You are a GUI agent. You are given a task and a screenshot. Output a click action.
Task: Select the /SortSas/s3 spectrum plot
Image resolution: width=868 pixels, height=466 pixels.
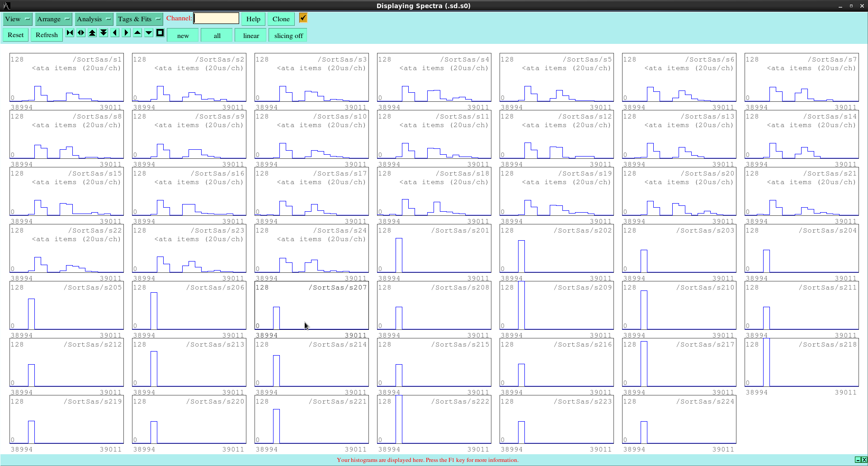tap(311, 77)
